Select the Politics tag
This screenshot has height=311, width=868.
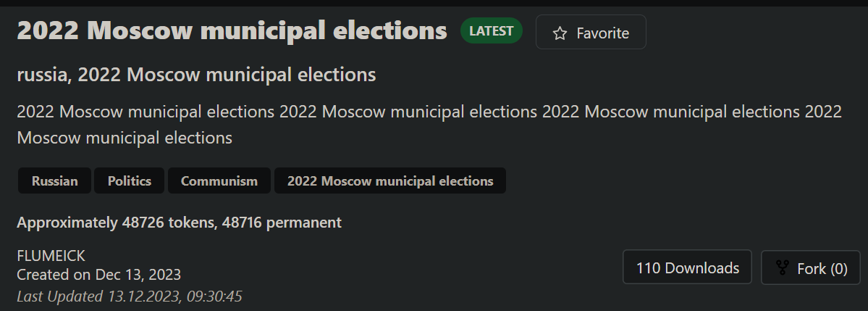tap(129, 181)
